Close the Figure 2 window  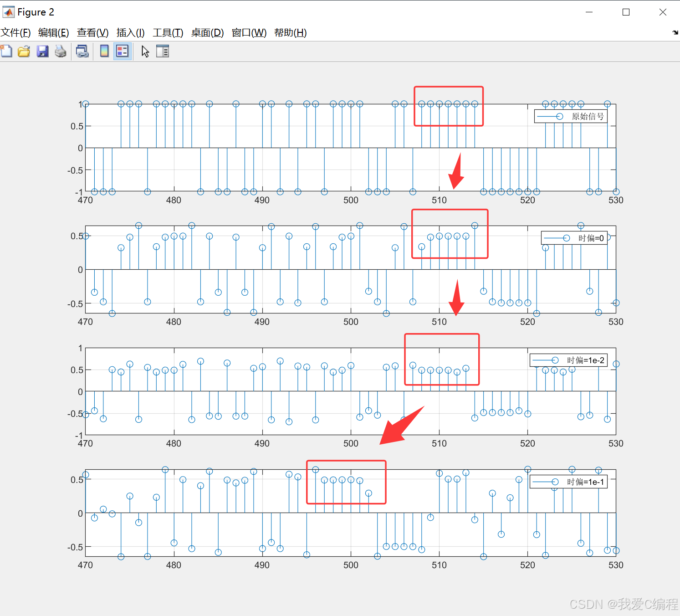click(663, 12)
